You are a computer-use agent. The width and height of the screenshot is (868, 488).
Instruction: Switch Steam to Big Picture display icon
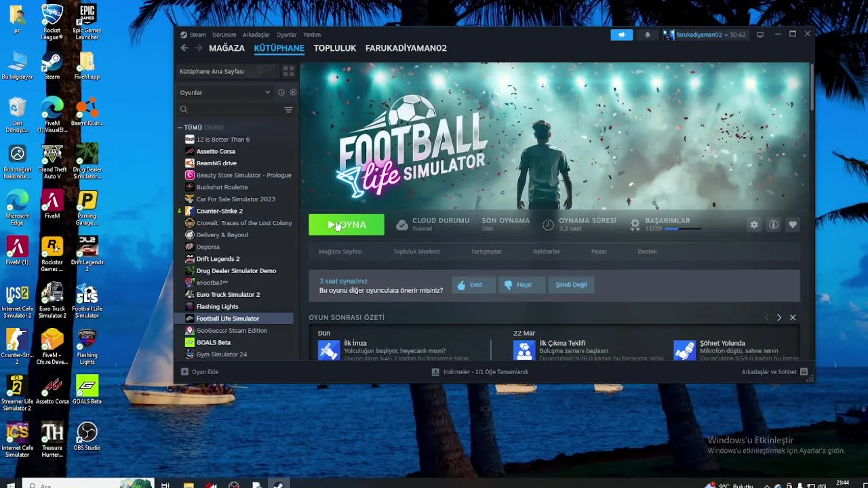pos(760,35)
